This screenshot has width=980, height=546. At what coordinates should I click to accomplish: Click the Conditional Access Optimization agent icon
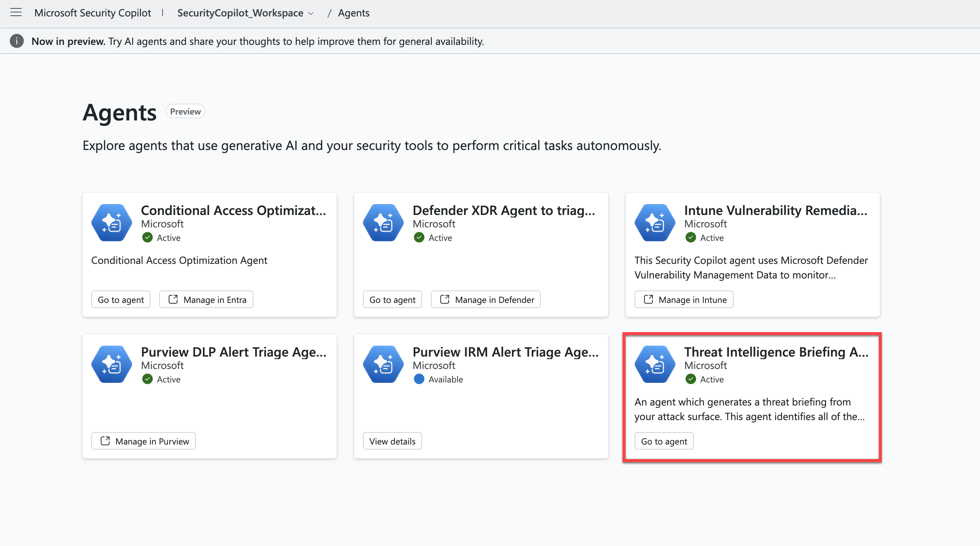111,222
